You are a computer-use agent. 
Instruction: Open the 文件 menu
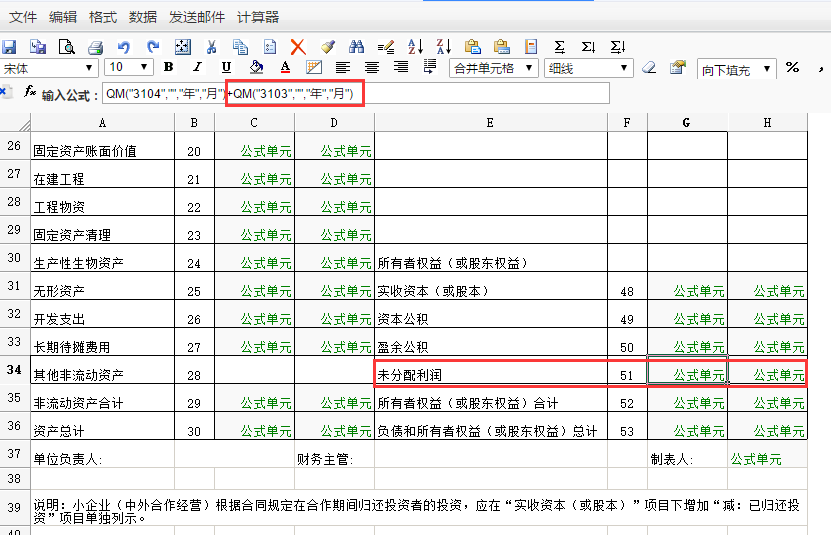(x=23, y=17)
